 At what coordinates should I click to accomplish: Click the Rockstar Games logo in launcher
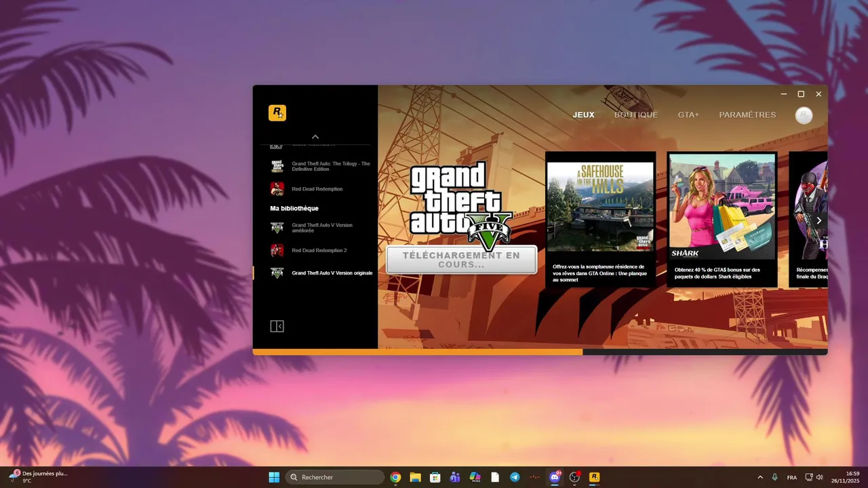tap(277, 113)
